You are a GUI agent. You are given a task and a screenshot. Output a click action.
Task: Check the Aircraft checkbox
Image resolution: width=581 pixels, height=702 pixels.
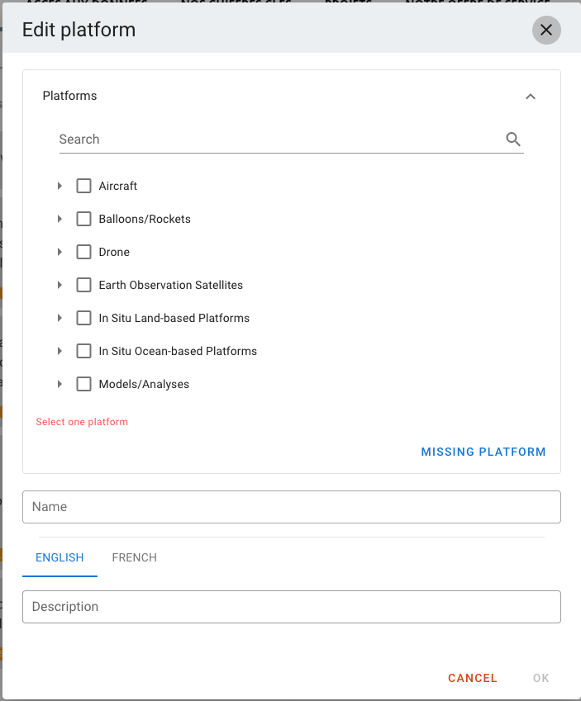pos(84,186)
